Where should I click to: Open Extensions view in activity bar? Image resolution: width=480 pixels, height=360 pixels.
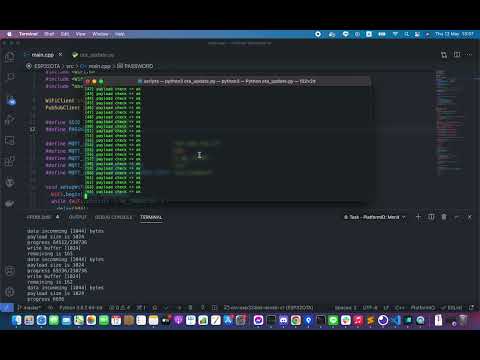(x=10, y=161)
